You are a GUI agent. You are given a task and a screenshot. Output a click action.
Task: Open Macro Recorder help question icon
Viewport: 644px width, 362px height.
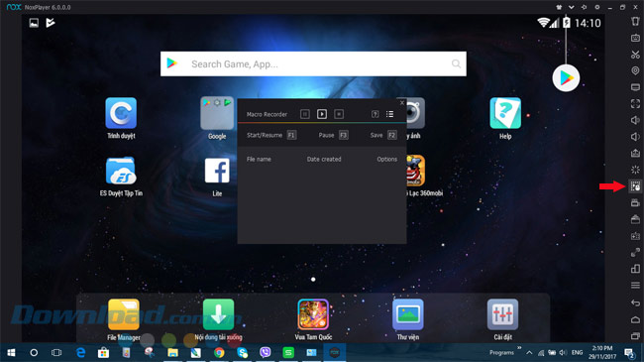375,114
